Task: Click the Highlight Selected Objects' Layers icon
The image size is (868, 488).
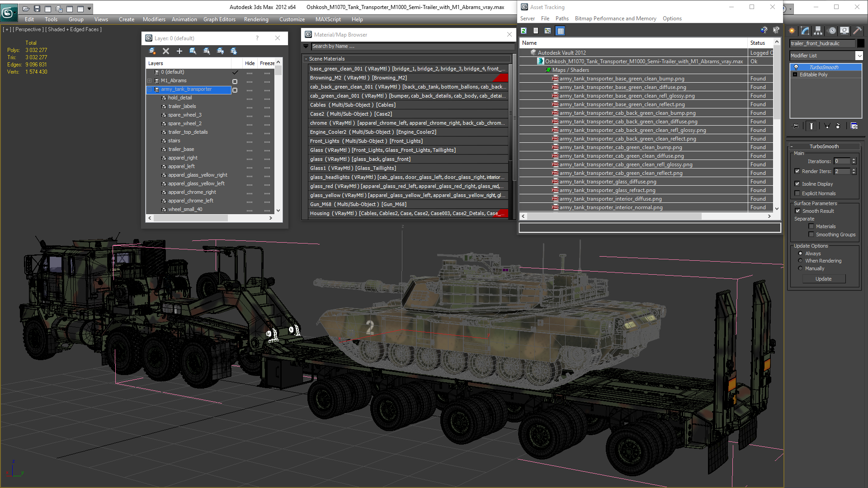Action: point(207,51)
